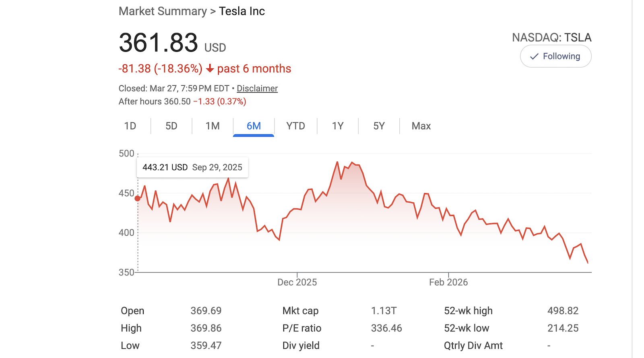Switch to the 1D chart view
The height and width of the screenshot is (358, 644).
tap(130, 126)
